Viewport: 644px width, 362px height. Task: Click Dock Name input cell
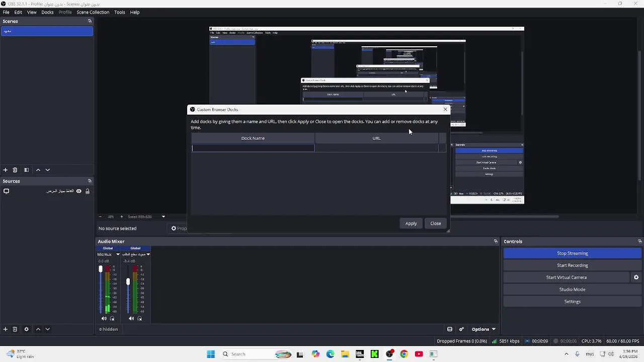[253, 148]
